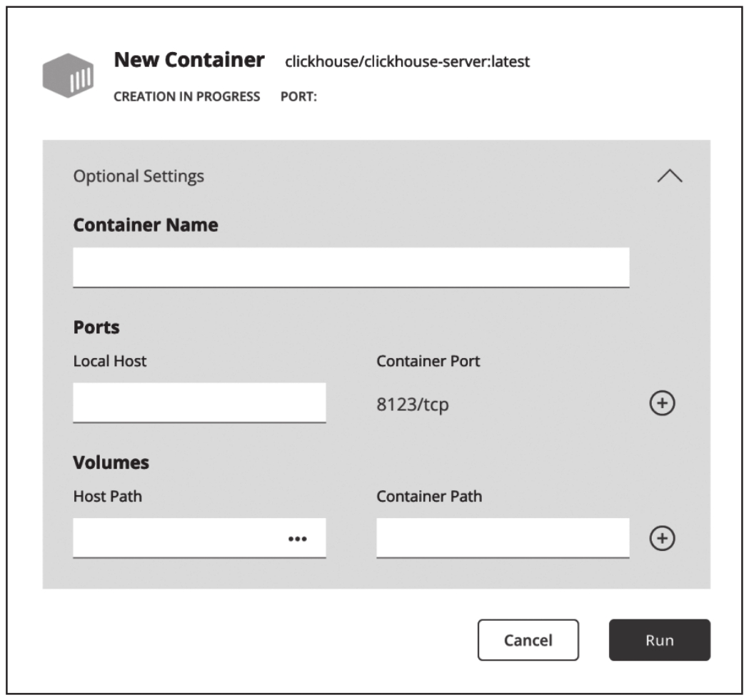Add the volume mapping with plus icon

pos(662,539)
